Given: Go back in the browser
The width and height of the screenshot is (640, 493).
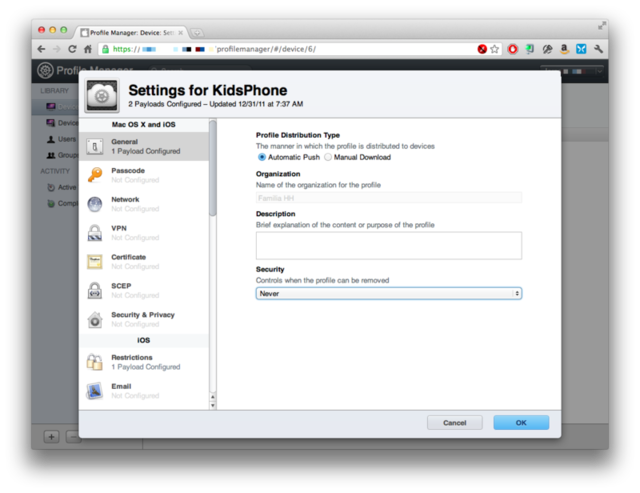Looking at the screenshot, I should [x=41, y=49].
